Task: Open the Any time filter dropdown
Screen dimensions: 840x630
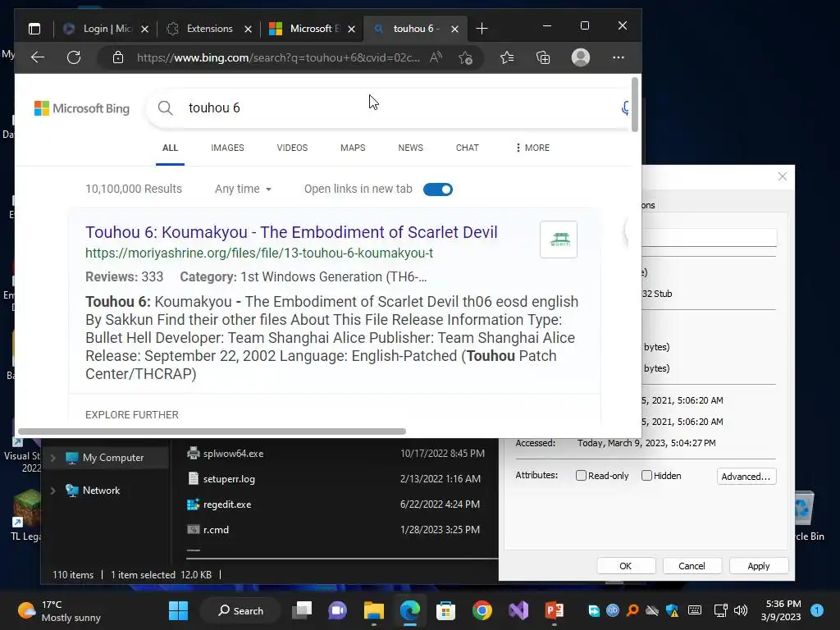Action: pos(243,189)
